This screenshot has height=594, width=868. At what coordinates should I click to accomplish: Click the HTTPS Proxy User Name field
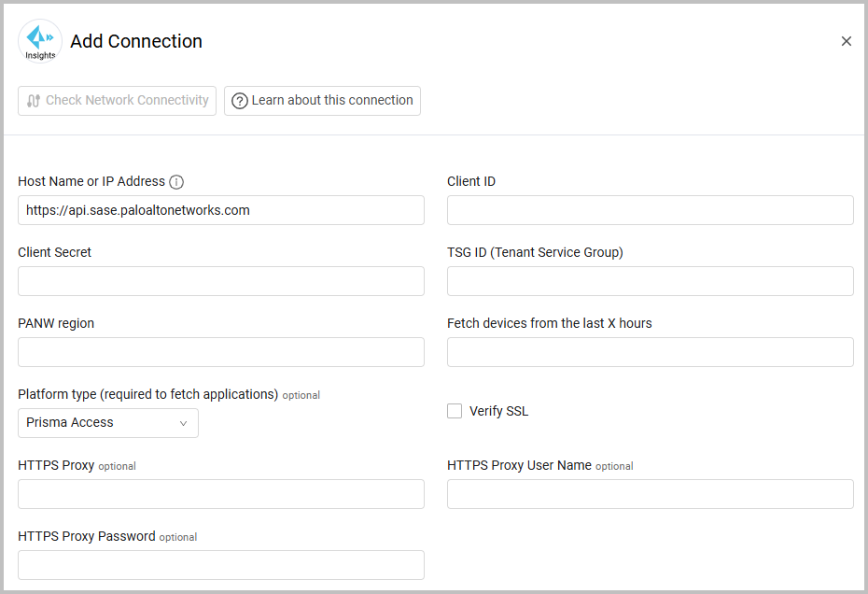(x=650, y=494)
